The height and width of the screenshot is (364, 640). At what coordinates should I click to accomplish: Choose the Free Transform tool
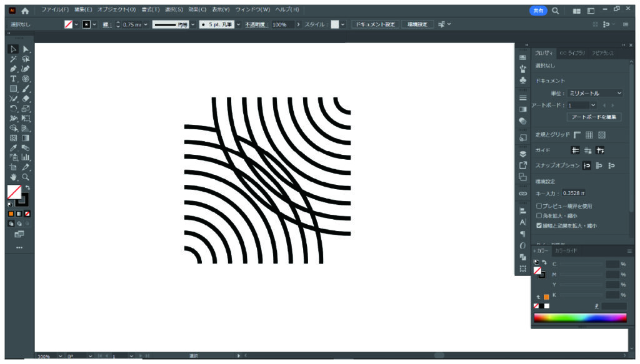pos(26,118)
